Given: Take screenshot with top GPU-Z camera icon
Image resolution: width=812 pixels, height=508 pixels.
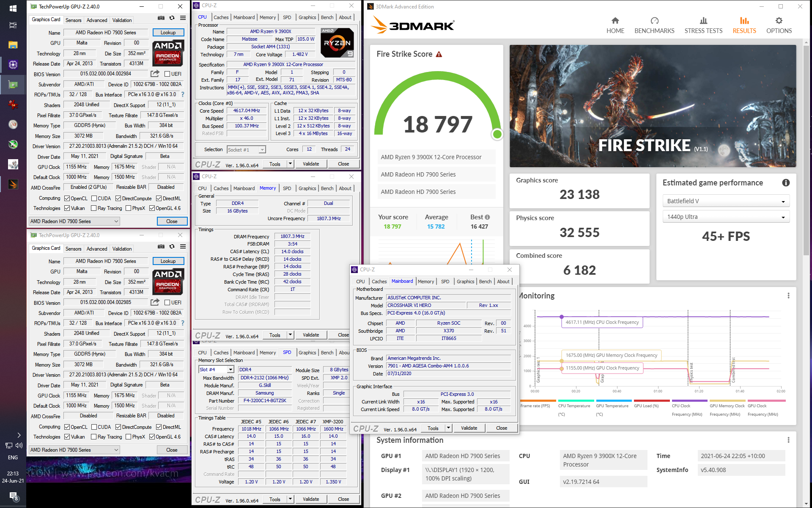Looking at the screenshot, I should [x=161, y=18].
